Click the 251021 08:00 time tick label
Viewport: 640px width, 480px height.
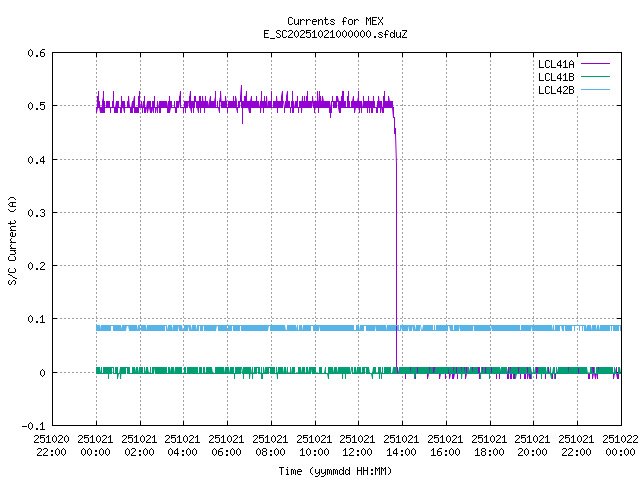[270, 445]
